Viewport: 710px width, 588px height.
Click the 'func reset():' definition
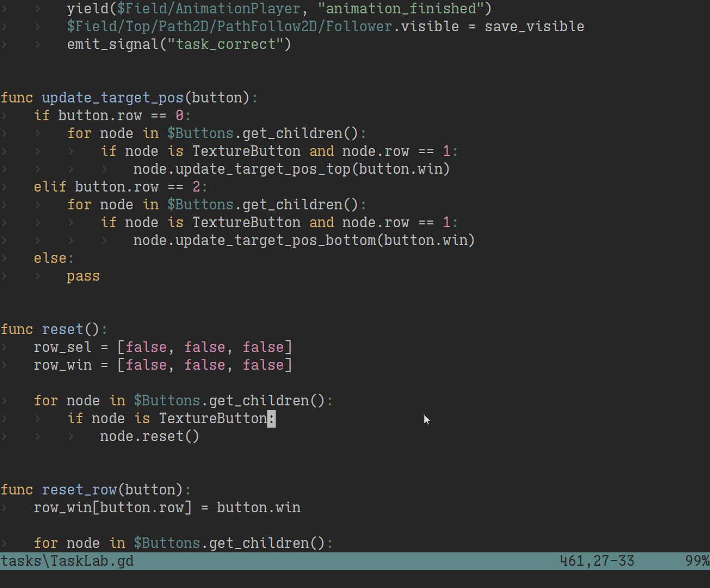pyautogui.click(x=53, y=330)
